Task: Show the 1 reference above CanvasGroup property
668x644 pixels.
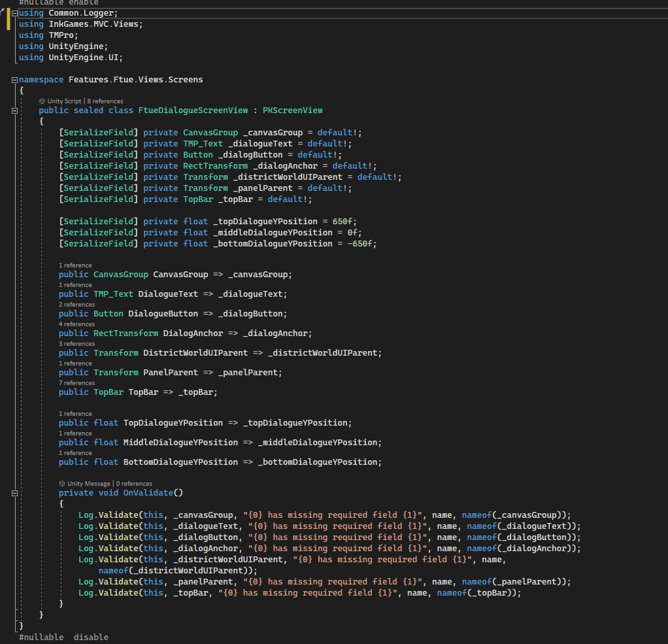Action: [x=75, y=265]
